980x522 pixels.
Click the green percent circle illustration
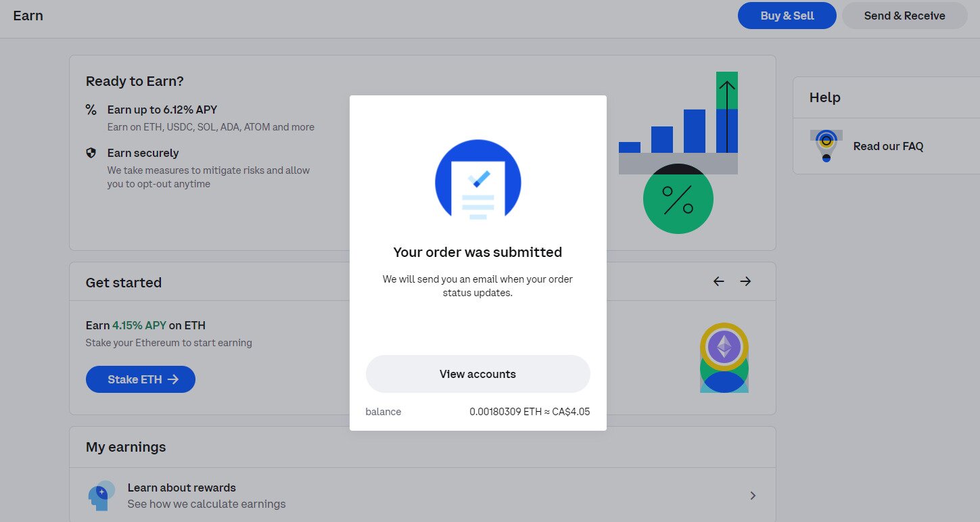coord(678,199)
